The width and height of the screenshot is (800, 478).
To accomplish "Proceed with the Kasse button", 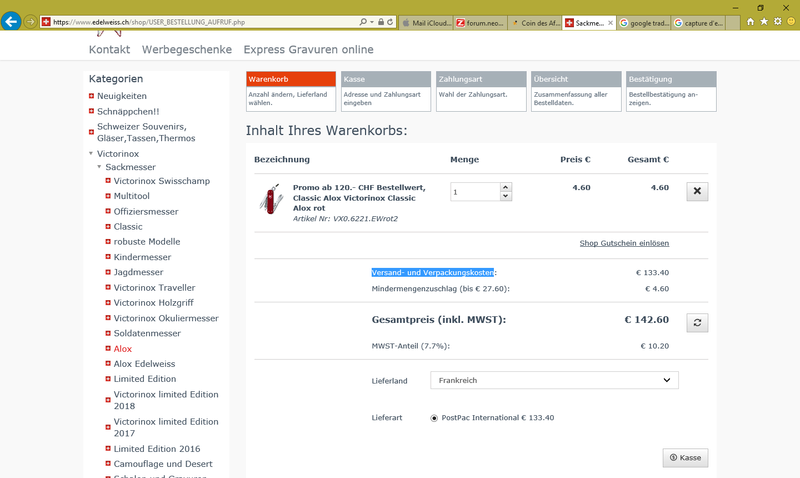I will pyautogui.click(x=685, y=458).
